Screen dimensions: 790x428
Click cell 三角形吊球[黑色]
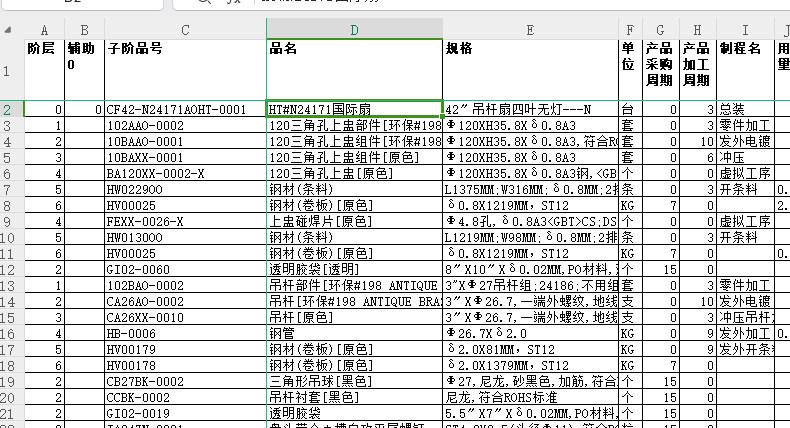[355, 381]
